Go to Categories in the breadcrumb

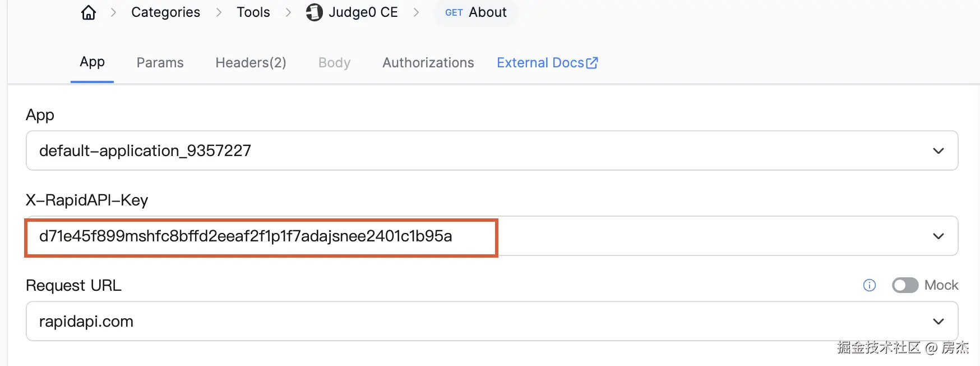pyautogui.click(x=165, y=12)
